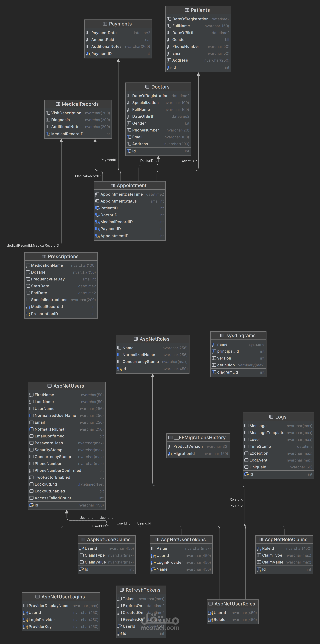Screen dimensions: 320x644
Task: Select the Prescriptions table title
Action: pos(63,257)
